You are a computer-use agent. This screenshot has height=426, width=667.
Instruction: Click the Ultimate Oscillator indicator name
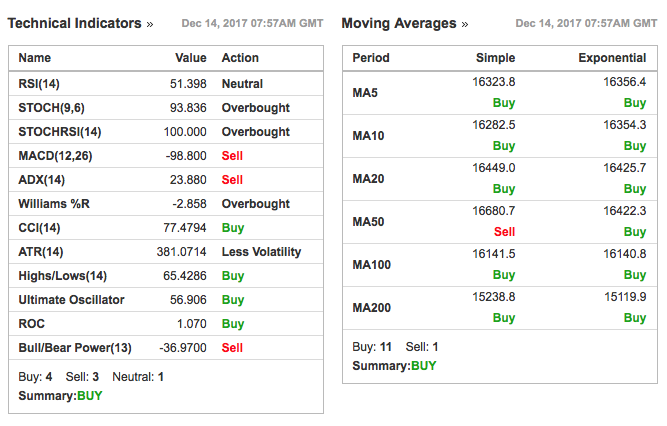click(x=70, y=300)
